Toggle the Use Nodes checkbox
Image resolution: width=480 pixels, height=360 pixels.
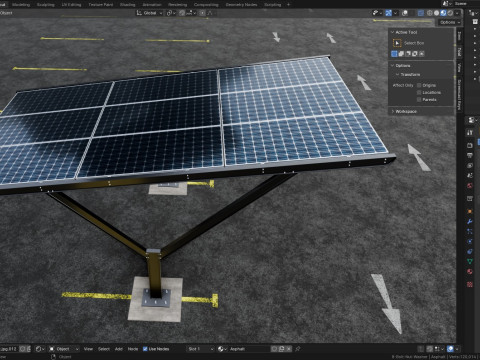[145, 349]
